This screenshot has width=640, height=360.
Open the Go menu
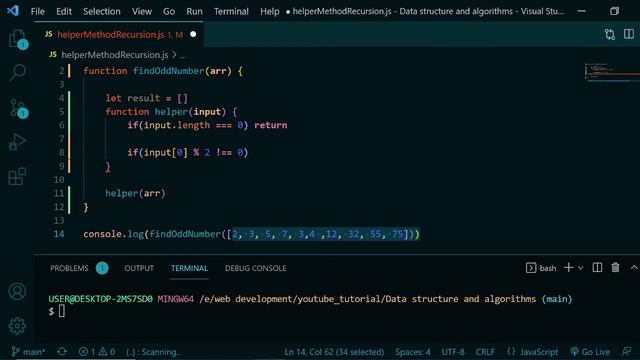click(x=169, y=11)
